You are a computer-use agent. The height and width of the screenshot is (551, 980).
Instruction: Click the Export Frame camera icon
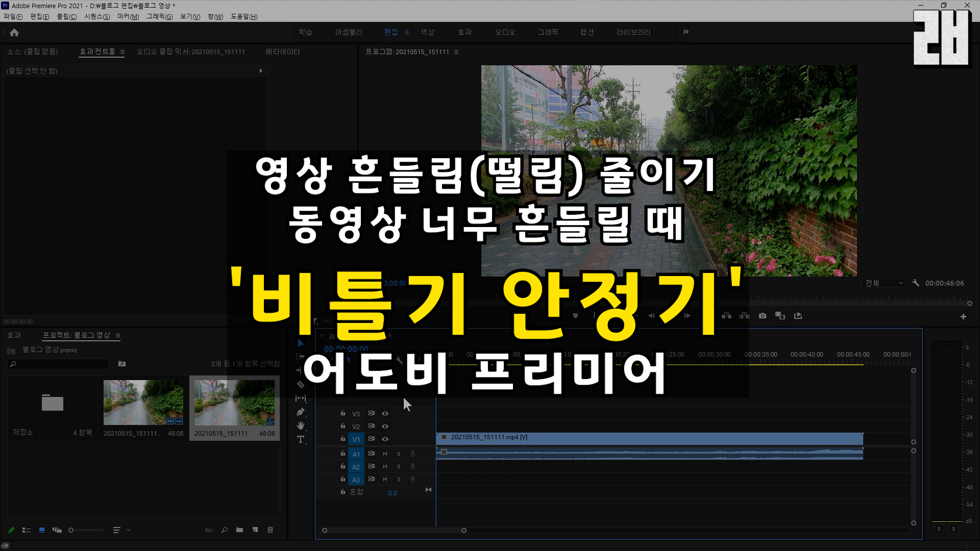(x=763, y=316)
